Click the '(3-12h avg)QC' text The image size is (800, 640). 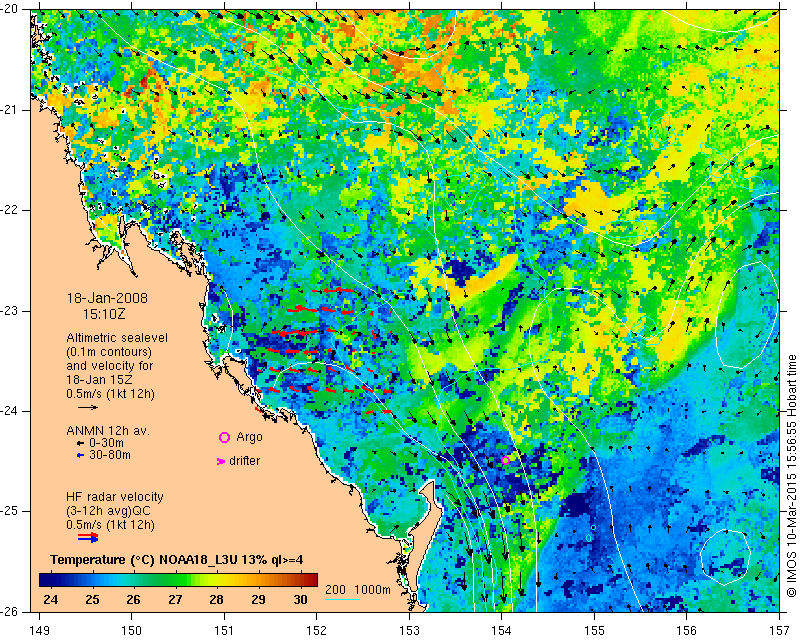coord(108,511)
